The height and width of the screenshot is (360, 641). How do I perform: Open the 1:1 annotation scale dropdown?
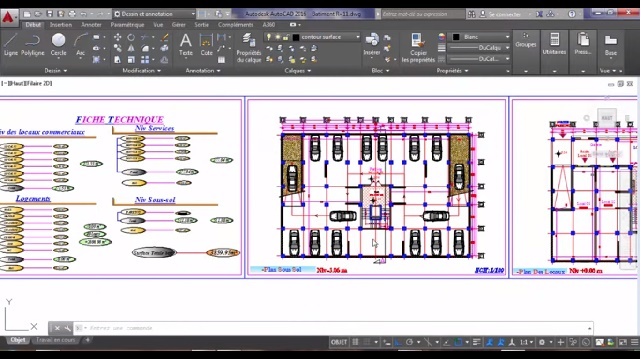pyautogui.click(x=526, y=342)
